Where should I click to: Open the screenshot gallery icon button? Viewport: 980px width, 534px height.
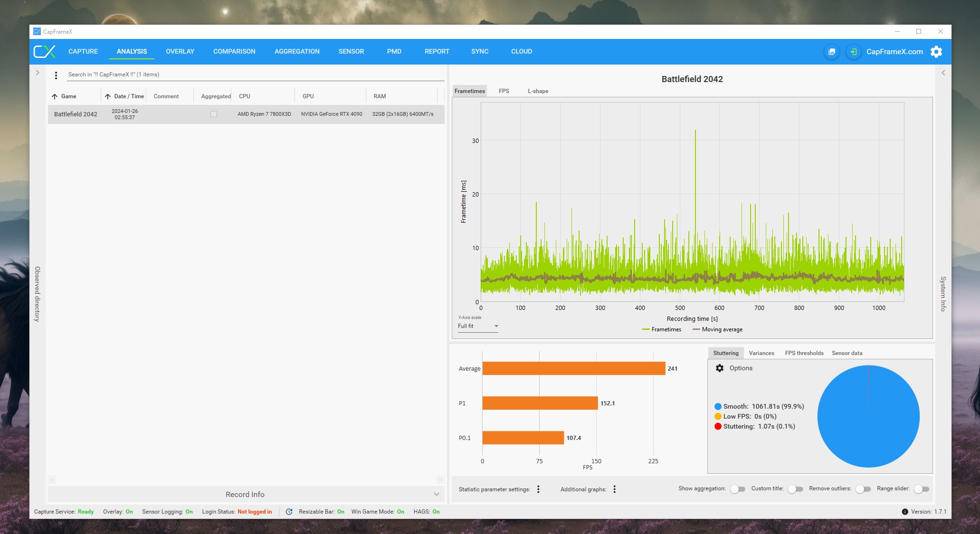(832, 52)
